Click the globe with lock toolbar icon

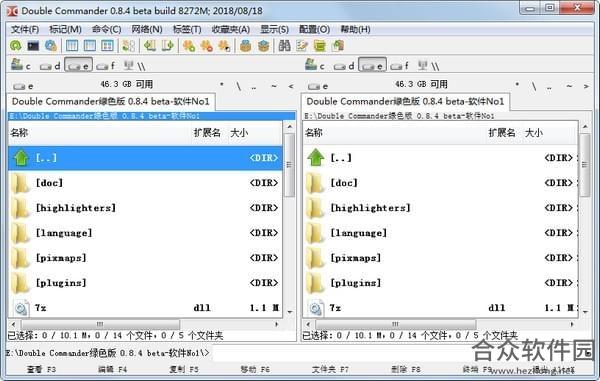coord(51,46)
